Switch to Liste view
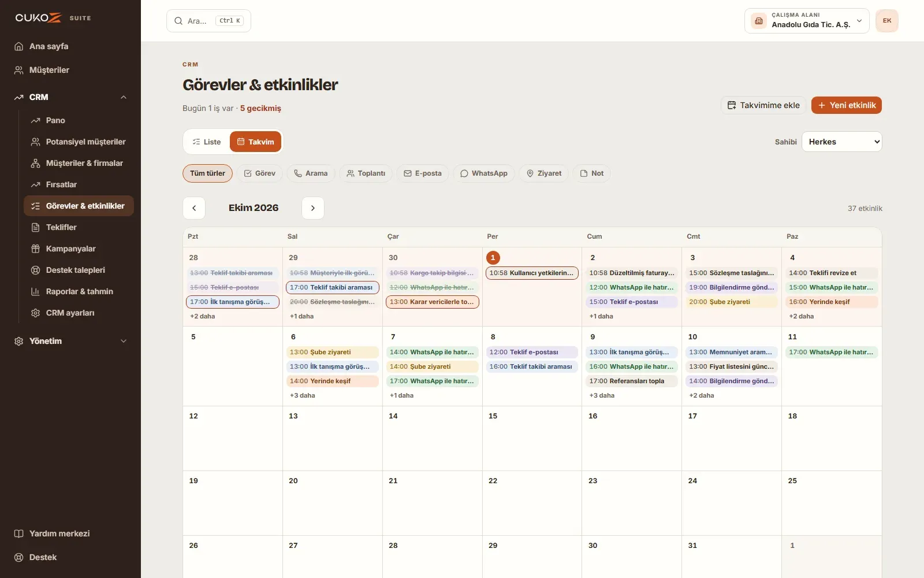This screenshot has width=924, height=578. tap(207, 142)
